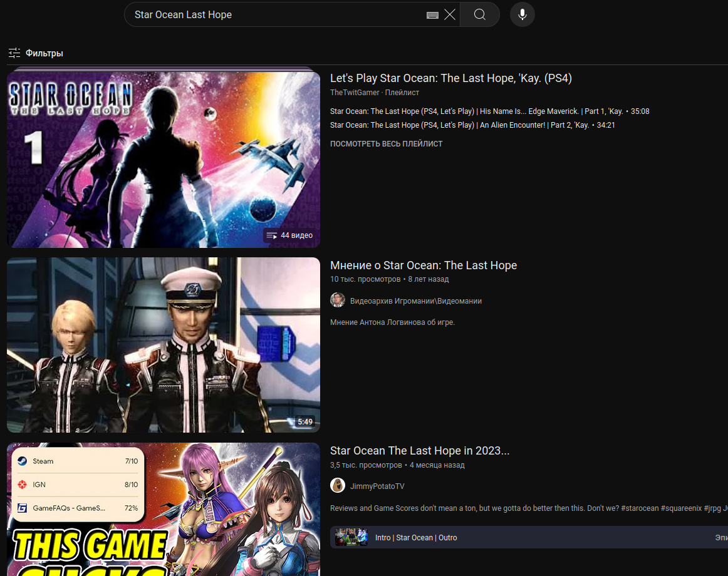
Task: Start voice search with the microphone icon
Action: (x=523, y=15)
